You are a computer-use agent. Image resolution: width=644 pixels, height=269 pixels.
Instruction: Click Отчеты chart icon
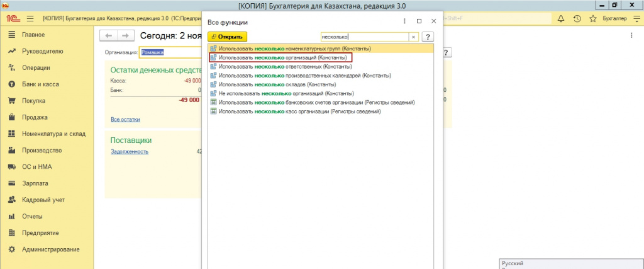pyautogui.click(x=12, y=216)
